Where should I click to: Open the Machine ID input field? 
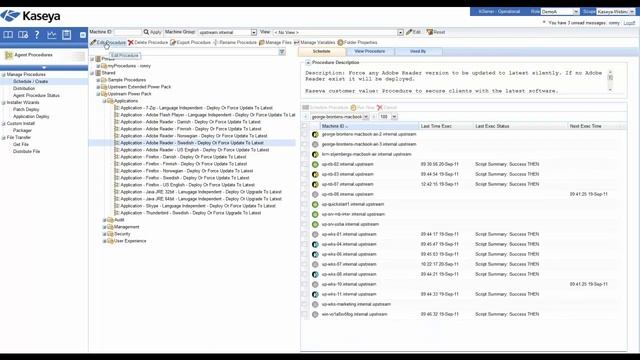pos(128,32)
